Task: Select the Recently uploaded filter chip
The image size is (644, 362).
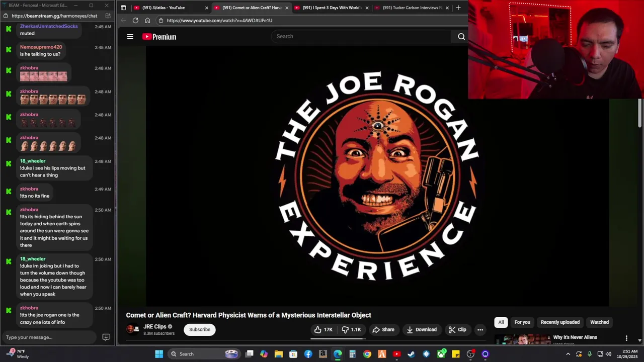Action: click(560, 322)
